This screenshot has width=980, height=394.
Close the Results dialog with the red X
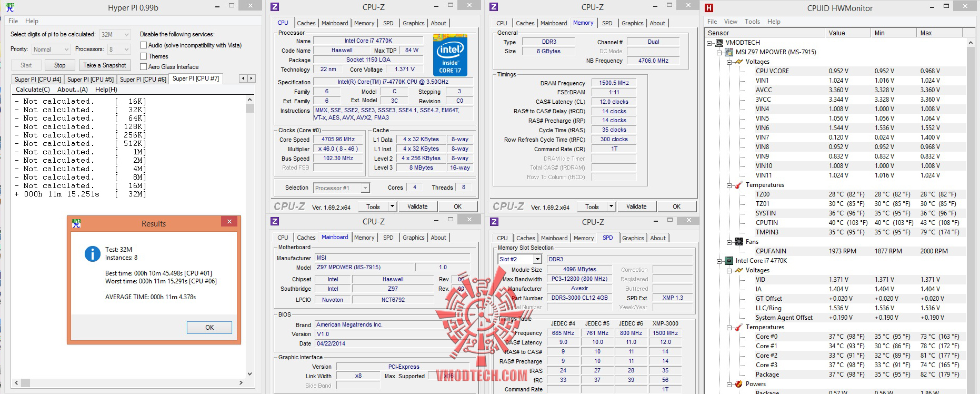[229, 222]
